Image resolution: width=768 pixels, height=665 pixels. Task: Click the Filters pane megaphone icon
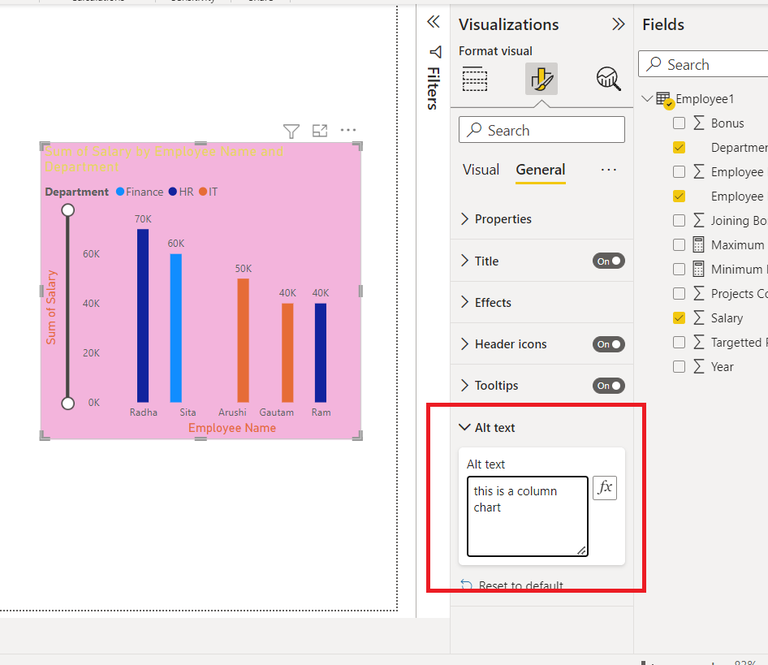435,52
